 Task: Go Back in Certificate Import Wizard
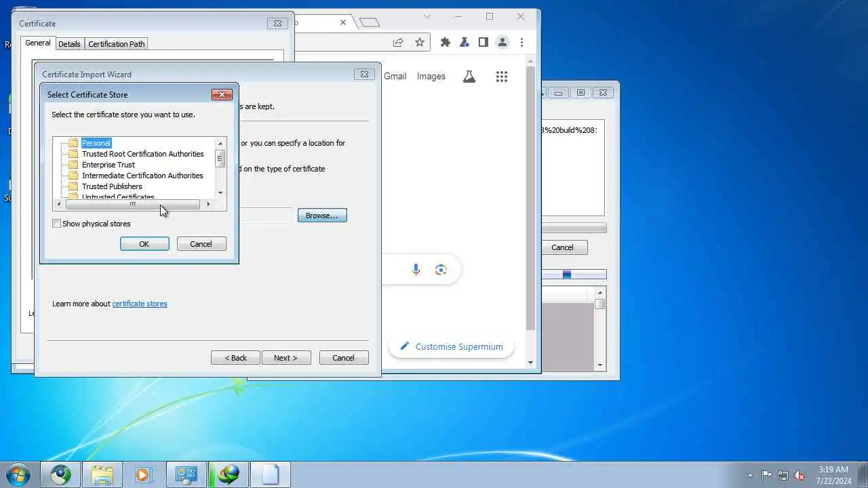point(235,358)
